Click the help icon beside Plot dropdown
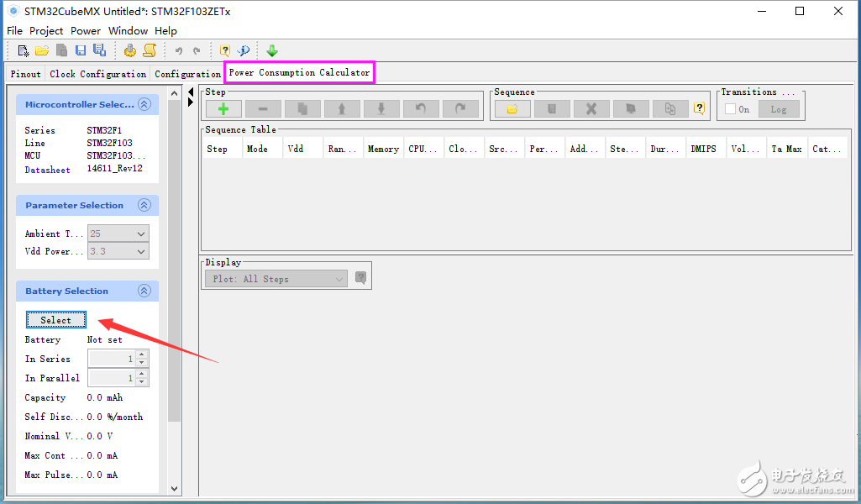Viewport: 861px width, 504px height. [360, 278]
